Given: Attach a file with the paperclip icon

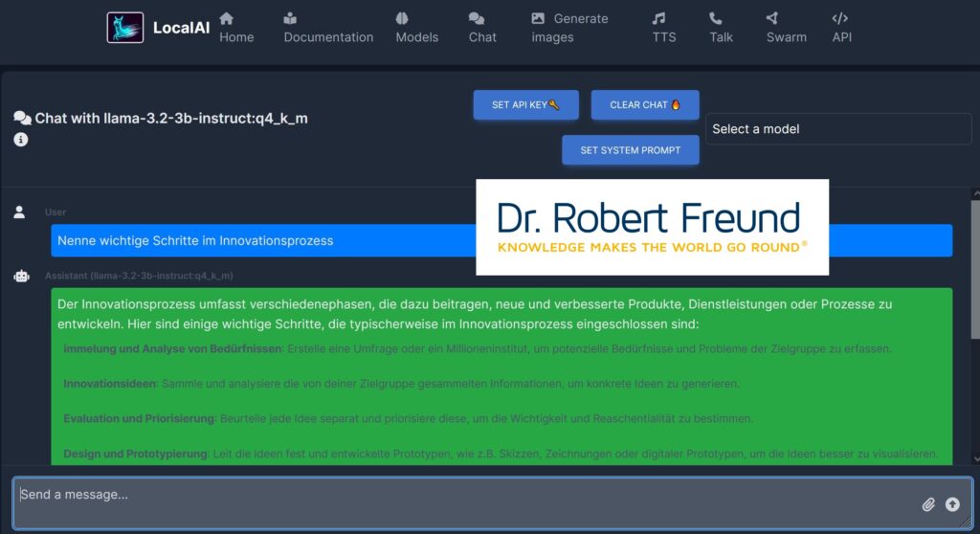Looking at the screenshot, I should [x=927, y=504].
